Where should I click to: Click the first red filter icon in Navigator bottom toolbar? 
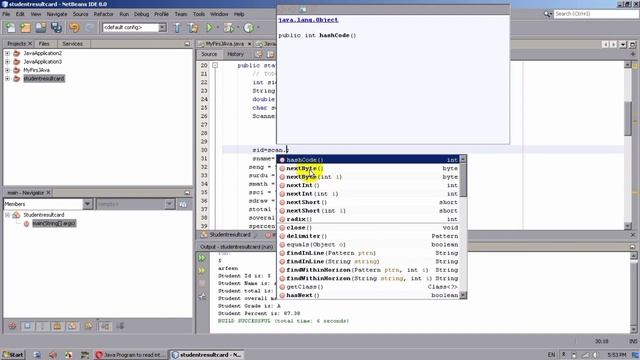point(12,326)
